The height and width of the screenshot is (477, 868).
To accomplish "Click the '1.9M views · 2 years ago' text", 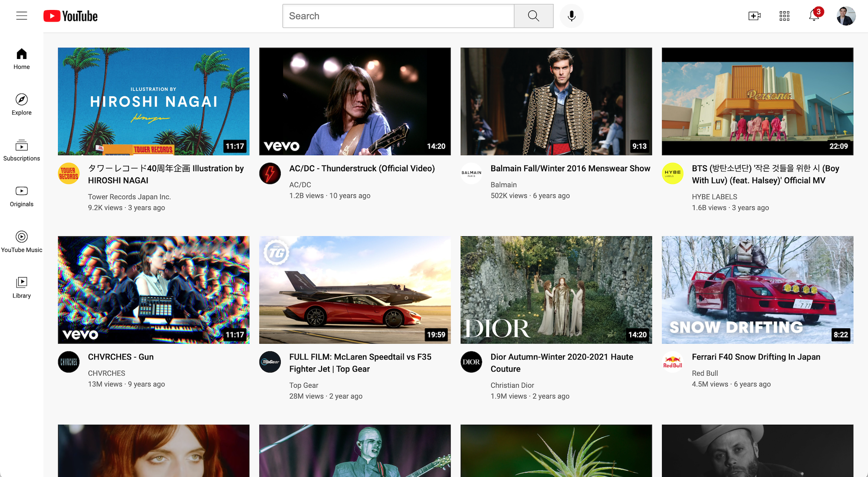I will click(530, 396).
